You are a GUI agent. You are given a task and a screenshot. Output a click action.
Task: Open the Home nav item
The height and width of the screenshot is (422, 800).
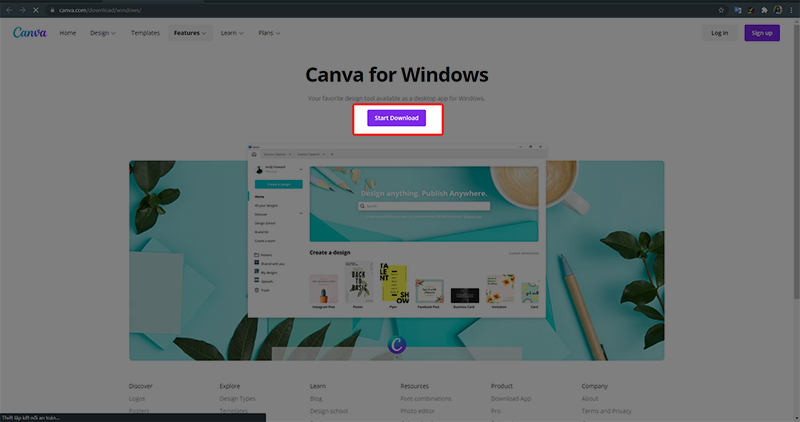coord(68,33)
